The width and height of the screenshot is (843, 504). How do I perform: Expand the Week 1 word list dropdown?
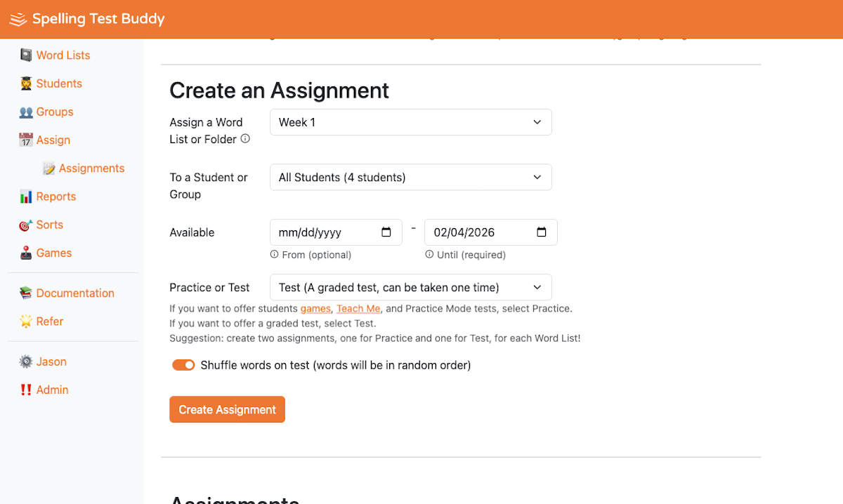(x=410, y=121)
